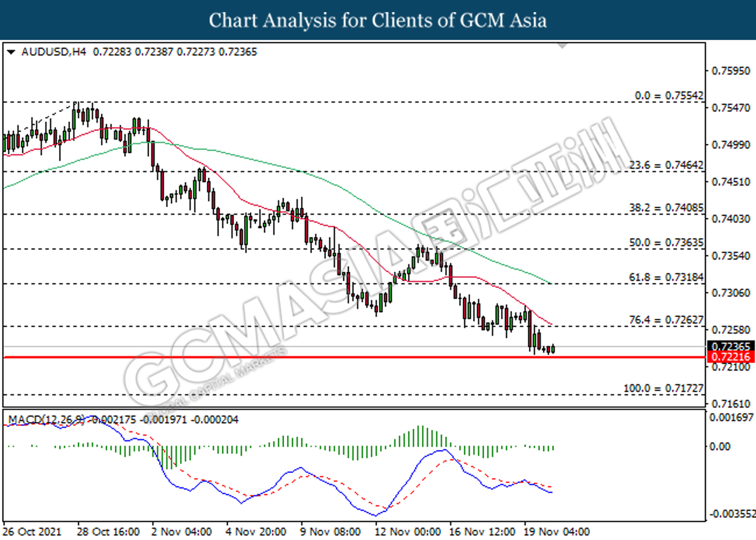Click the 26 Oct 2021 date label
Image resolution: width=756 pixels, height=540 pixels.
pos(32,532)
